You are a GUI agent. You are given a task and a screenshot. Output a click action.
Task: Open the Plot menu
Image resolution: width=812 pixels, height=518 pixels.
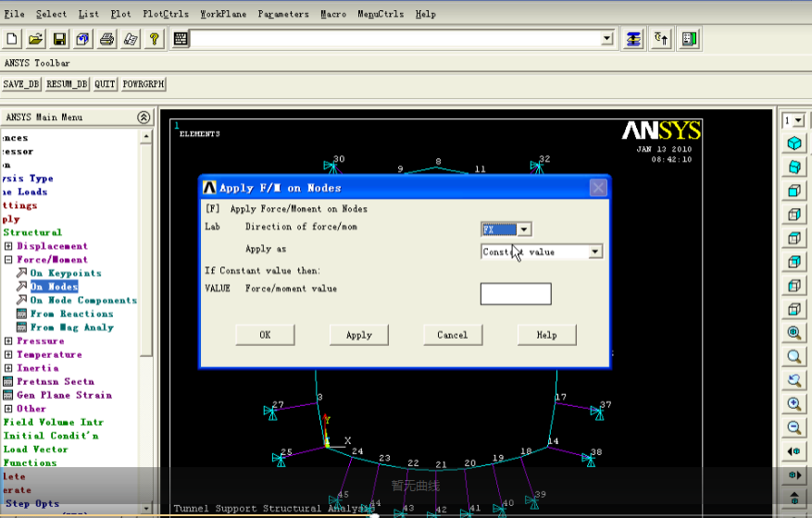point(120,14)
